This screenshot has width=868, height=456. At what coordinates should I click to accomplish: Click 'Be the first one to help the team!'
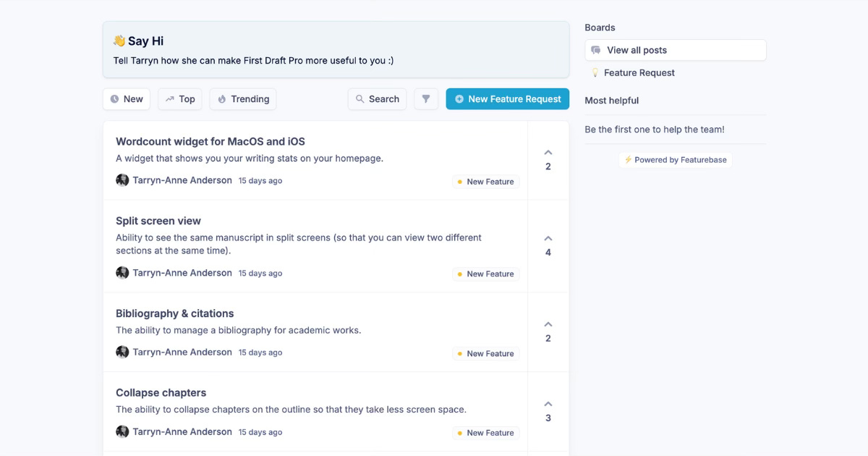(x=655, y=130)
